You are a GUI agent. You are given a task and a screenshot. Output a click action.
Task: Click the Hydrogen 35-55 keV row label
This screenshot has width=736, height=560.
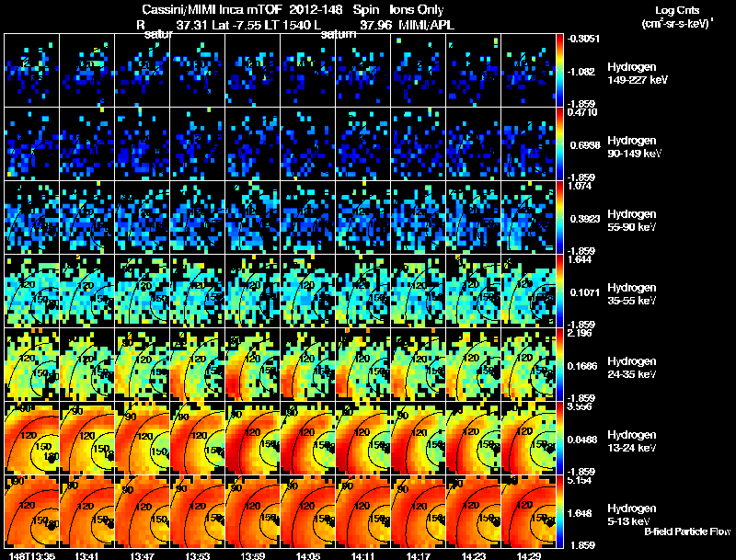coord(632,294)
